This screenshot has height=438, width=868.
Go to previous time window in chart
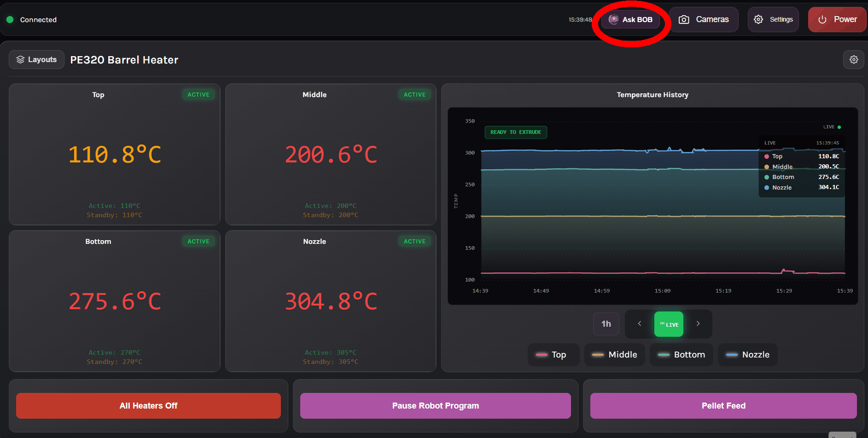(640, 324)
